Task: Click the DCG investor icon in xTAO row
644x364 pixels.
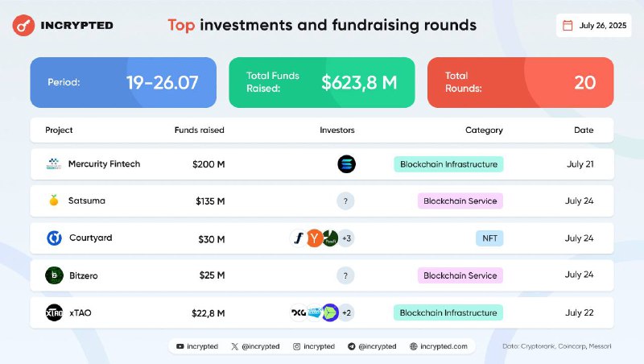Action: pos(299,312)
